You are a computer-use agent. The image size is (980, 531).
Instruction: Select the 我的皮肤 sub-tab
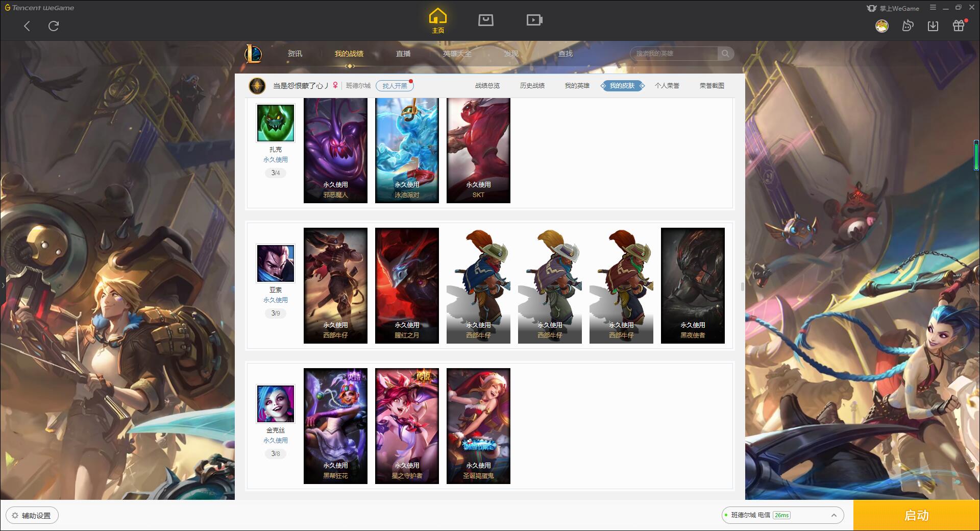[x=622, y=86]
